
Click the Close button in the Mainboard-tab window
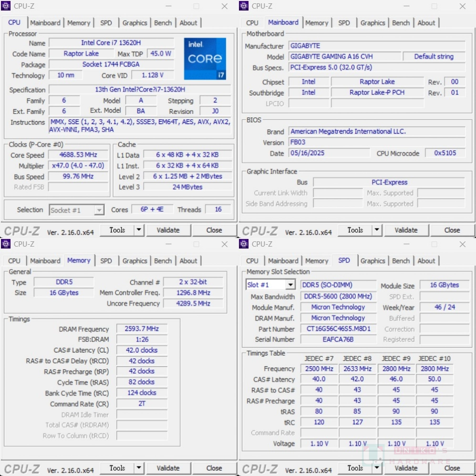coord(452,230)
